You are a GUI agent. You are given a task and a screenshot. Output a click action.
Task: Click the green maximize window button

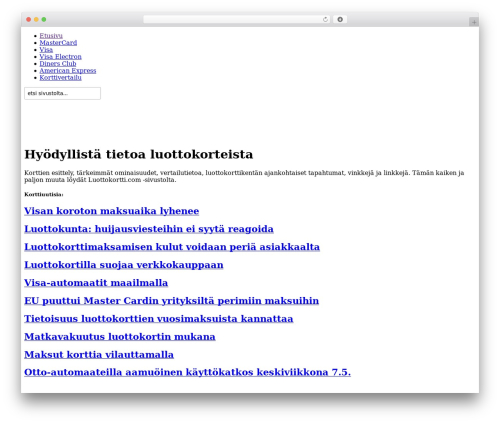click(x=44, y=20)
